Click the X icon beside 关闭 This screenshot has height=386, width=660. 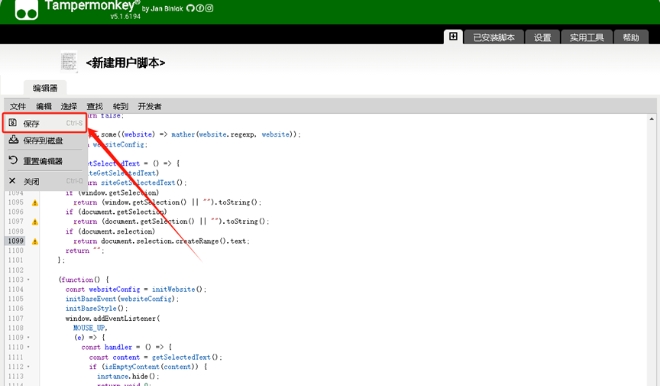pos(12,181)
